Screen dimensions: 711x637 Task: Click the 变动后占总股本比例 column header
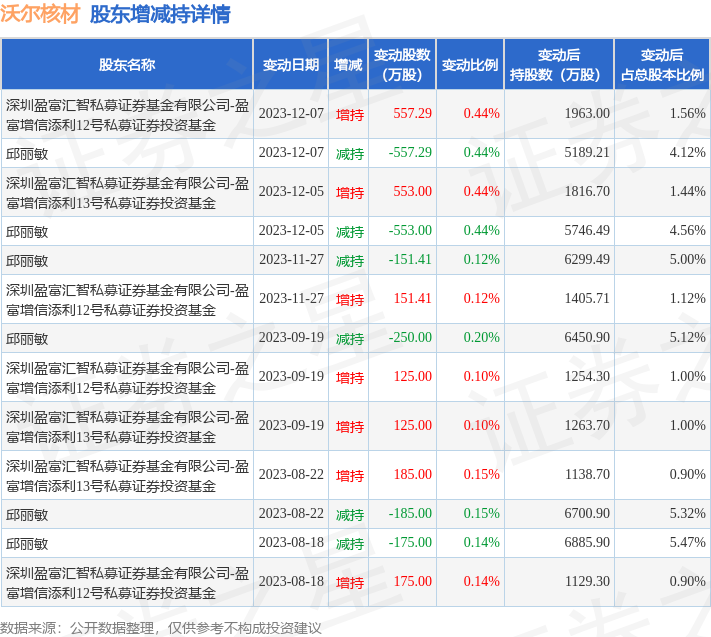tap(662, 64)
